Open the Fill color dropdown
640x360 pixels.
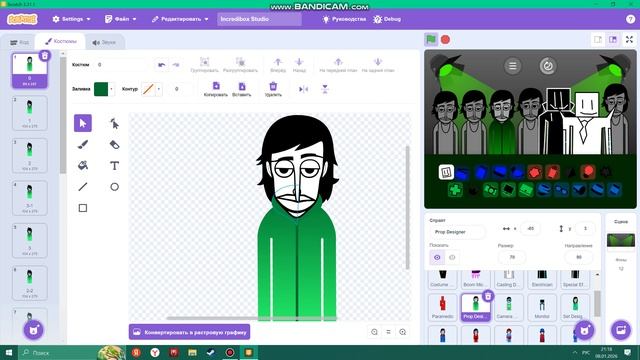(x=111, y=89)
